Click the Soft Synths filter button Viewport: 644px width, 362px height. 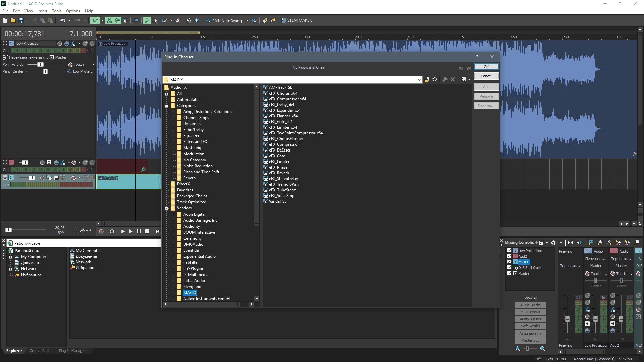(x=530, y=326)
